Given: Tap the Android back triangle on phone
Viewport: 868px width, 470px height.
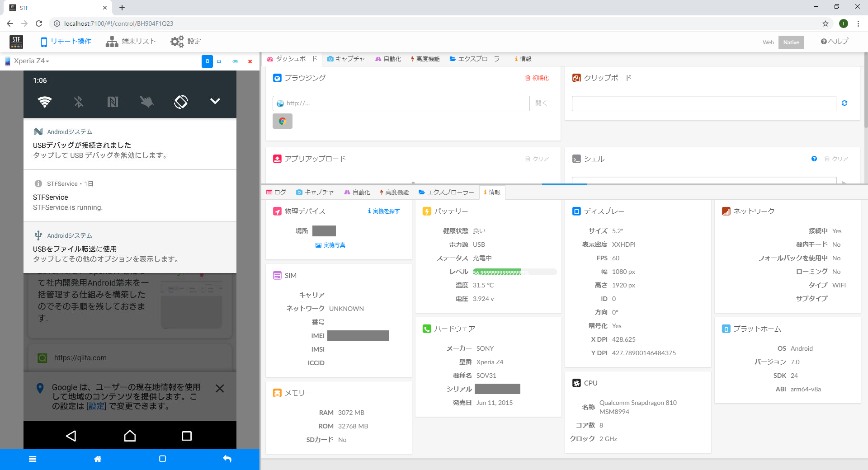Looking at the screenshot, I should tap(71, 436).
